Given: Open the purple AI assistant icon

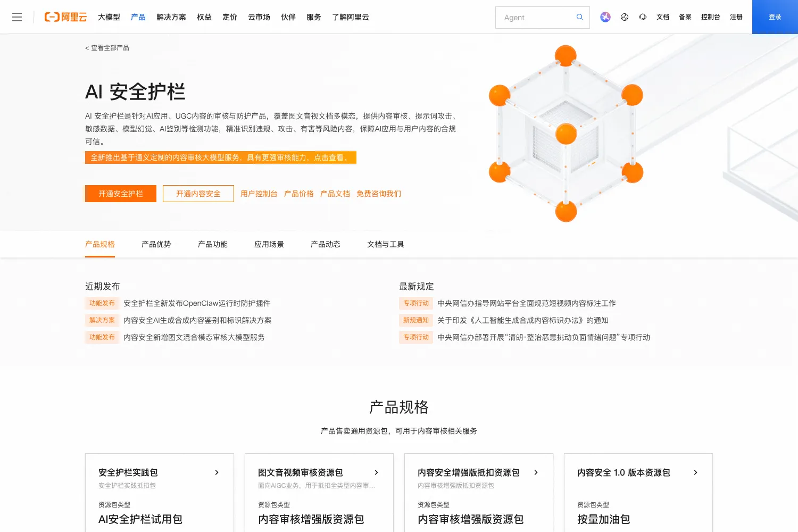Looking at the screenshot, I should tap(605, 17).
